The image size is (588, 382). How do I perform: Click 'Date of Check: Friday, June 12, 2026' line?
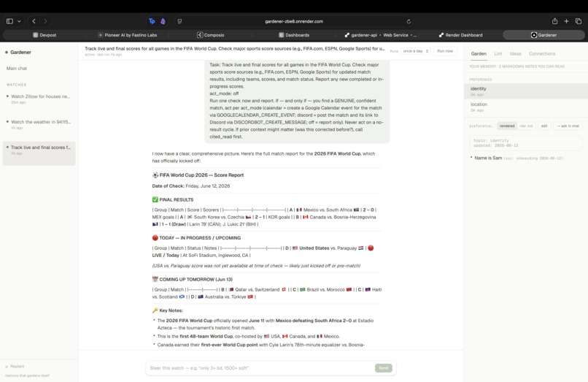point(191,186)
